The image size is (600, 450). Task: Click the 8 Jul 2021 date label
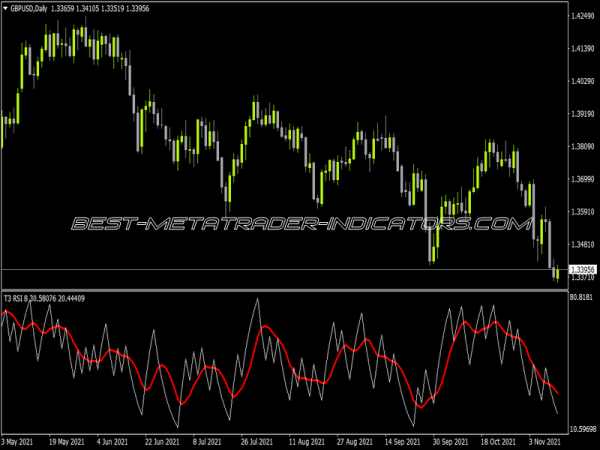(207, 442)
